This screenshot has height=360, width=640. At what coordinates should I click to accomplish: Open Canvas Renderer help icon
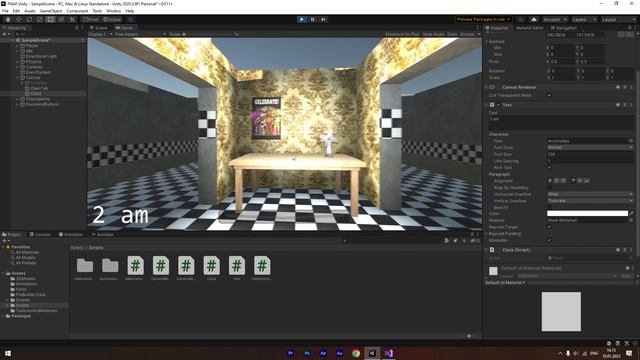tap(618, 87)
